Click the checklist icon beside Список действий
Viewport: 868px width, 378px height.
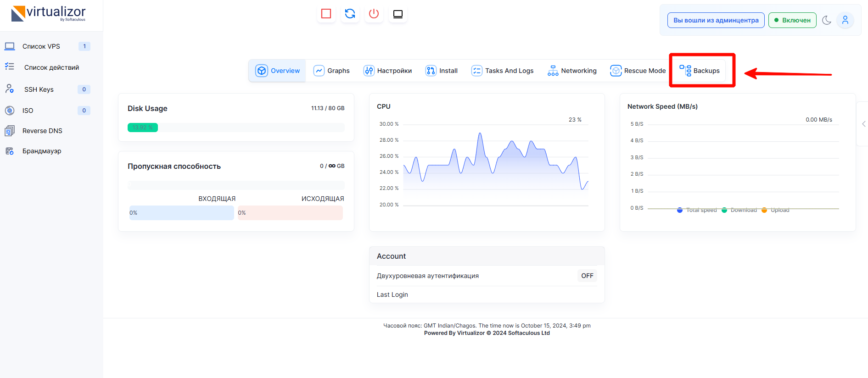pyautogui.click(x=10, y=67)
